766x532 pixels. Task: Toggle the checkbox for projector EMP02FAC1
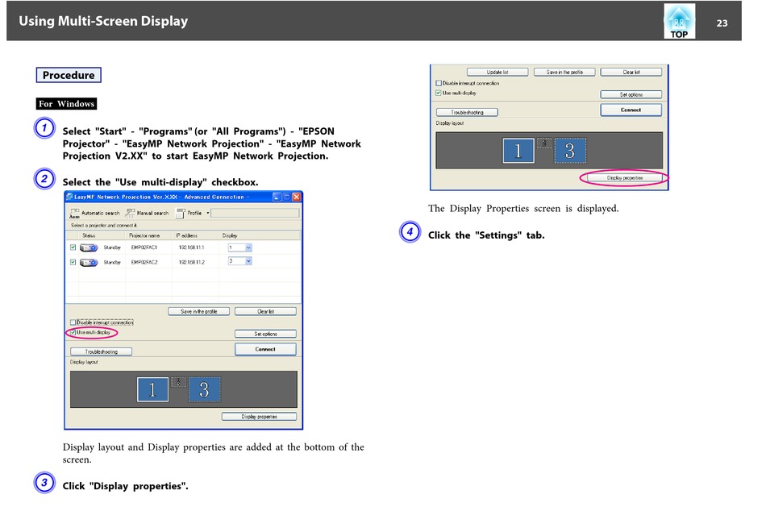pyautogui.click(x=73, y=247)
